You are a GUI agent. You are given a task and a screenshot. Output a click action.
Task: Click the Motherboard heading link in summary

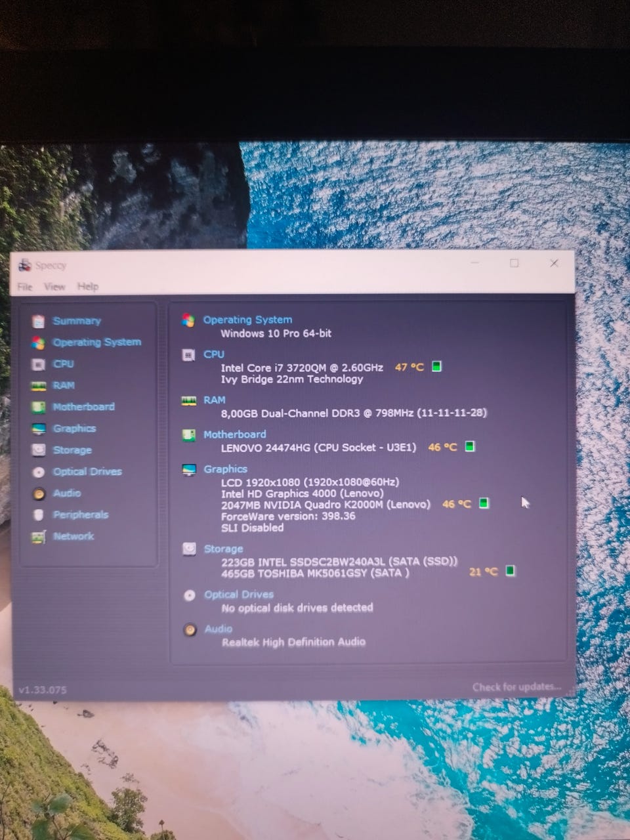235,434
